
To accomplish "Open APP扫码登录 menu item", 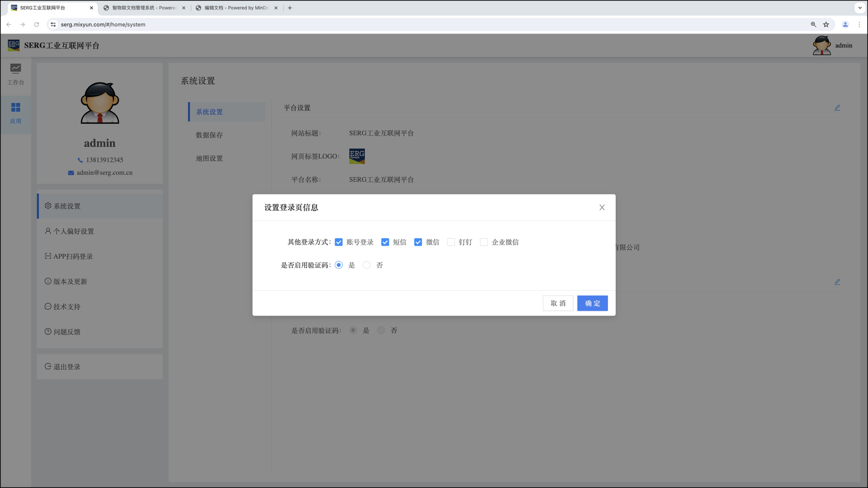I will (73, 256).
